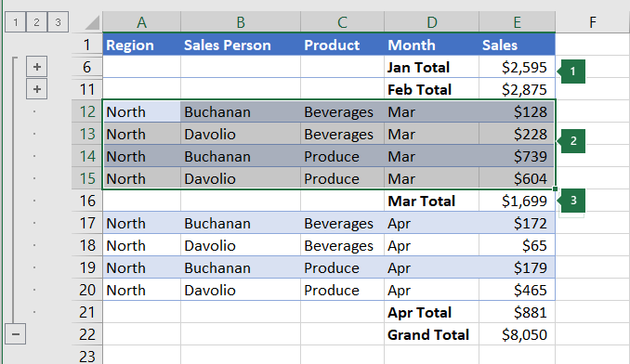
Task: Select row 13 header
Action: click(86, 134)
